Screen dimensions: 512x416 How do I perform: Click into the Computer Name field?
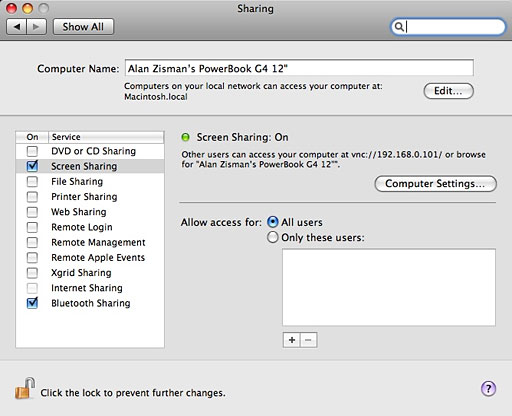(x=299, y=68)
